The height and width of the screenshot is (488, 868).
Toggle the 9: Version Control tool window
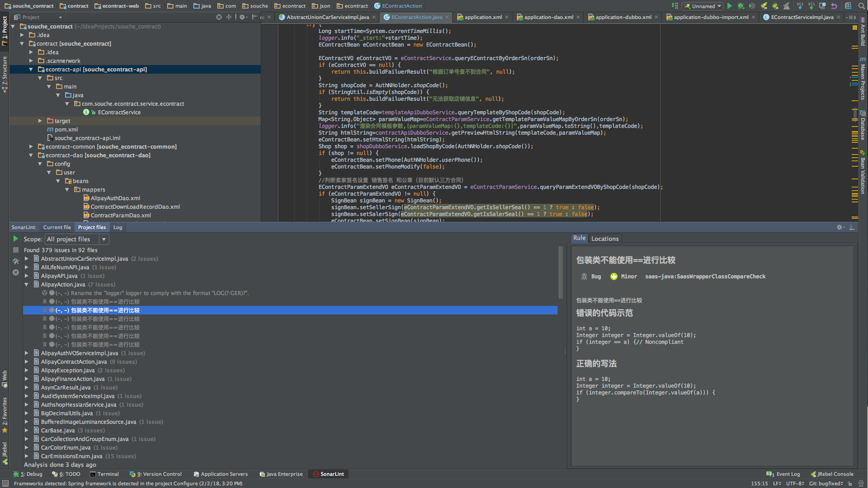point(155,474)
